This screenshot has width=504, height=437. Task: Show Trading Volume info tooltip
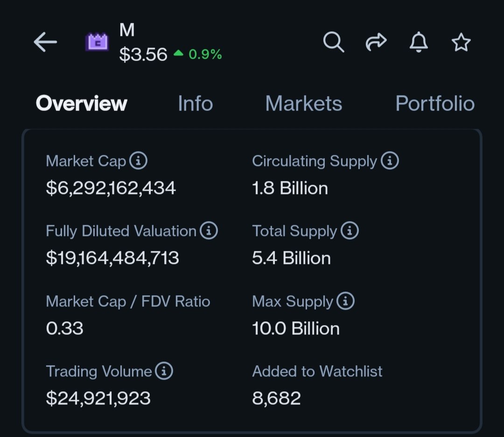click(164, 371)
